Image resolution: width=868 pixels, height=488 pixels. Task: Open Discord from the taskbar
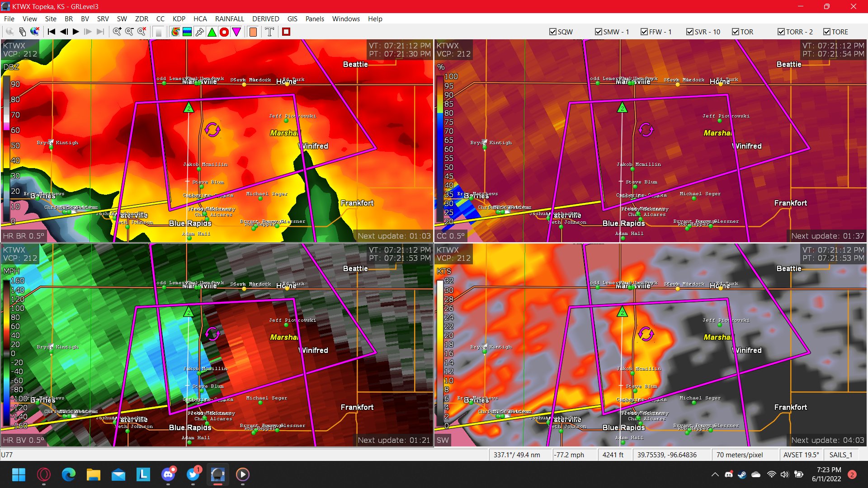pyautogui.click(x=168, y=475)
